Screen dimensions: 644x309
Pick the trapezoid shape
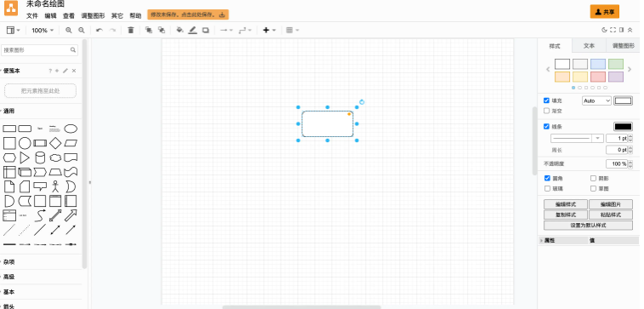tap(55, 172)
